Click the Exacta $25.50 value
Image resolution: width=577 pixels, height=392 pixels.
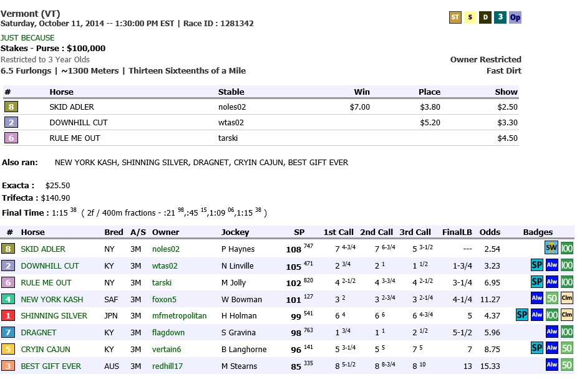pos(57,185)
